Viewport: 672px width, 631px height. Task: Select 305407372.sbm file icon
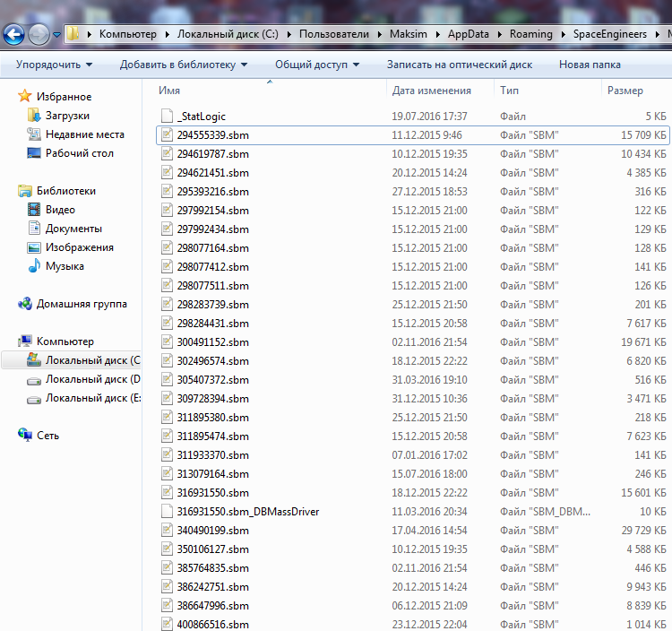coord(168,380)
